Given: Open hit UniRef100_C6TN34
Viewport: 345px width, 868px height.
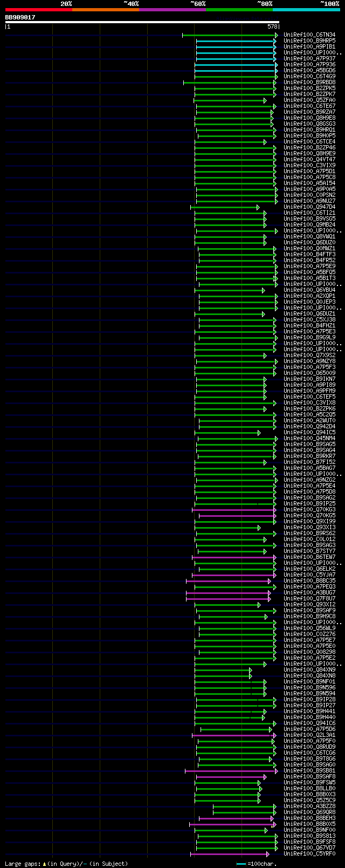Looking at the screenshot, I should 309,35.
